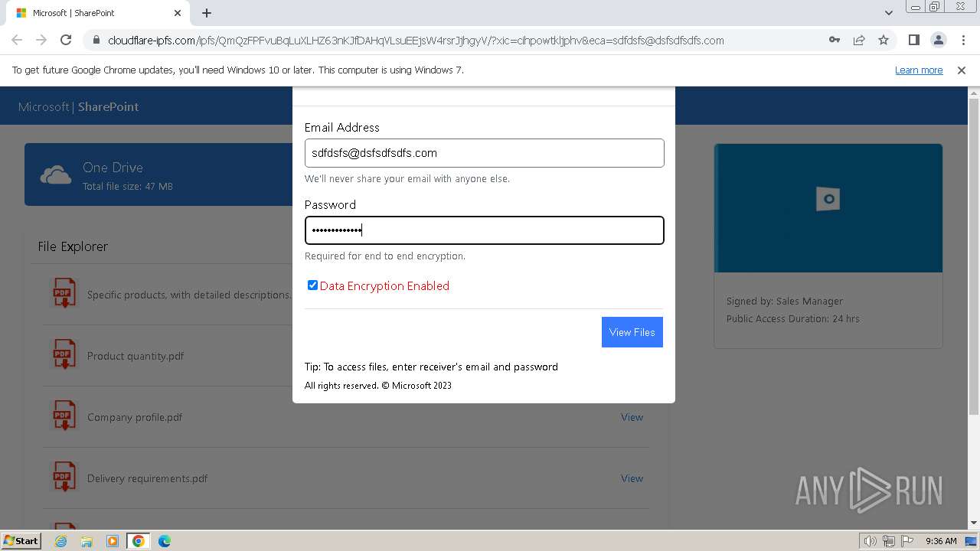This screenshot has width=980, height=551.
Task: Open the Chrome side panel icon
Action: (913, 40)
